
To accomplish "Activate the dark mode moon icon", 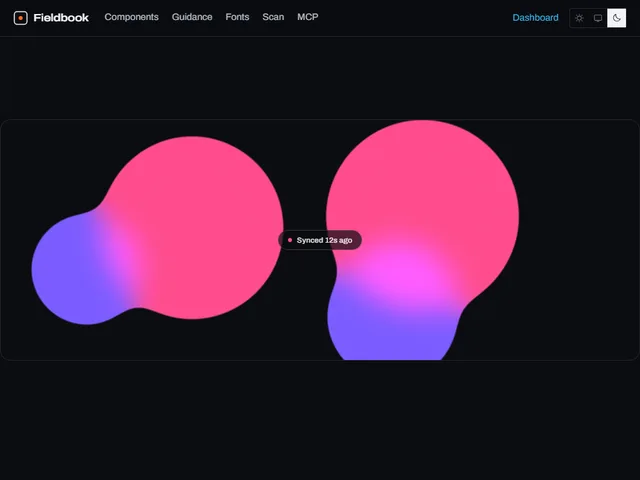I will pos(616,18).
